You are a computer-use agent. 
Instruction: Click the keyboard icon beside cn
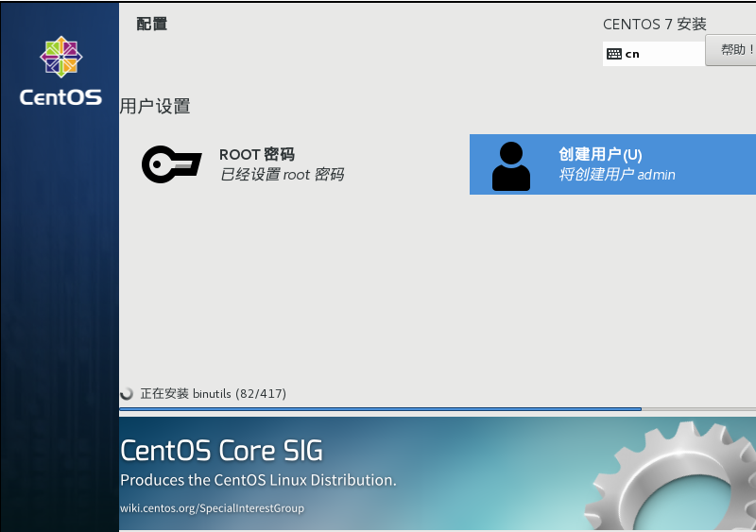613,54
